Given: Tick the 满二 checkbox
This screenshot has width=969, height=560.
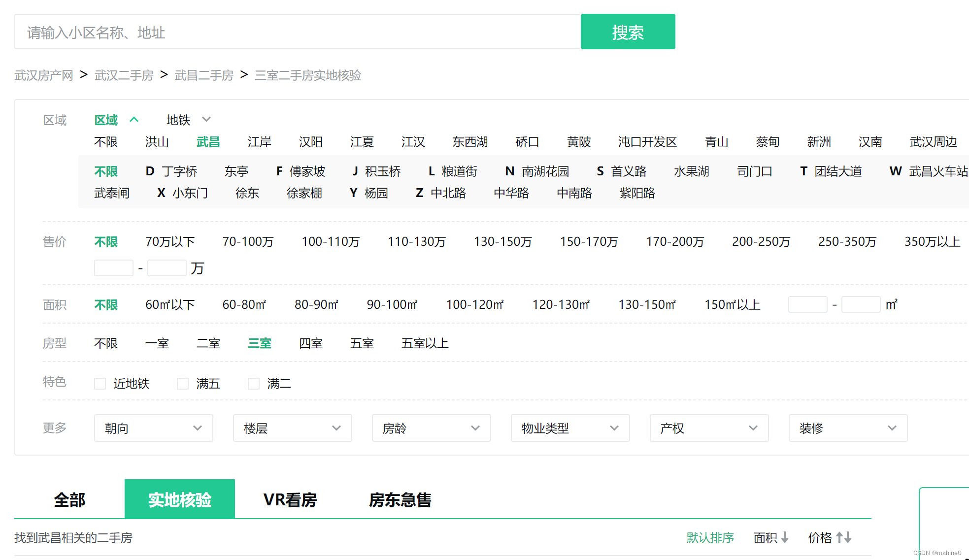Looking at the screenshot, I should [x=254, y=384].
